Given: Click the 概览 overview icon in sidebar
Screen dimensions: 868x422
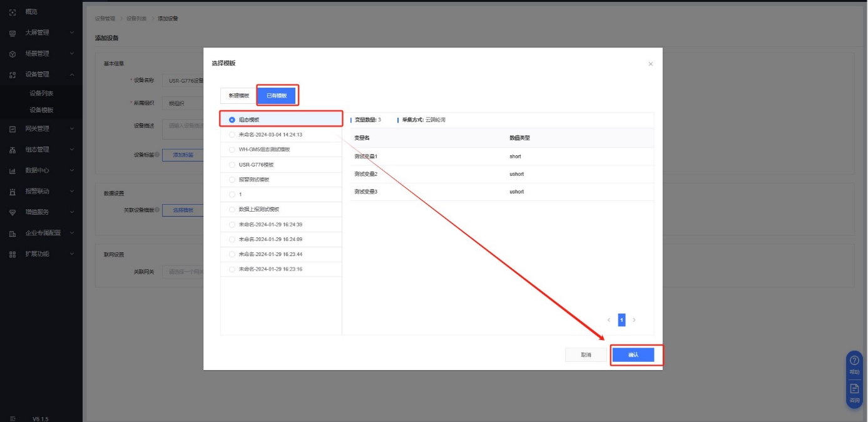Looking at the screenshot, I should coord(13,12).
